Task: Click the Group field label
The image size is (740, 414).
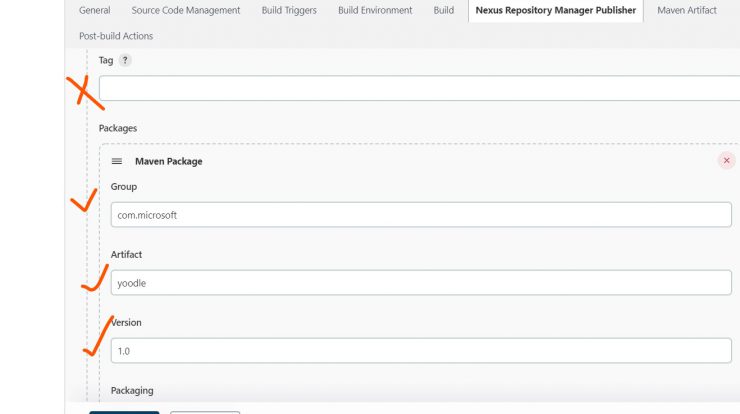Action: pos(124,186)
